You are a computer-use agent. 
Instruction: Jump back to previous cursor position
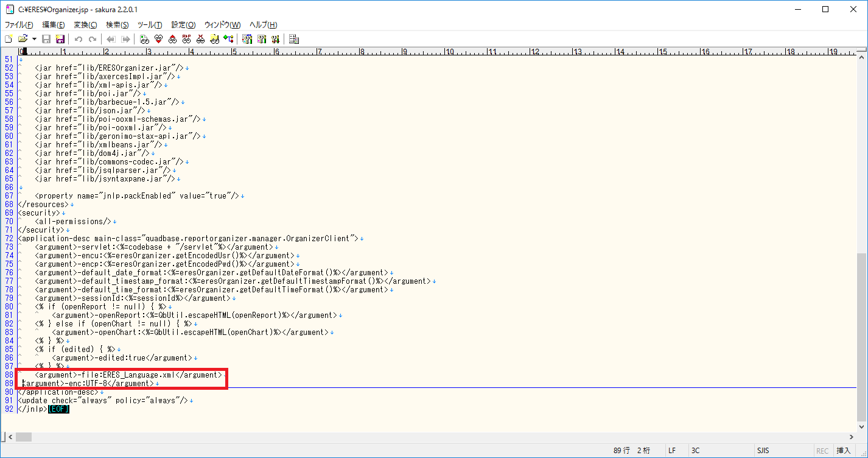[111, 39]
